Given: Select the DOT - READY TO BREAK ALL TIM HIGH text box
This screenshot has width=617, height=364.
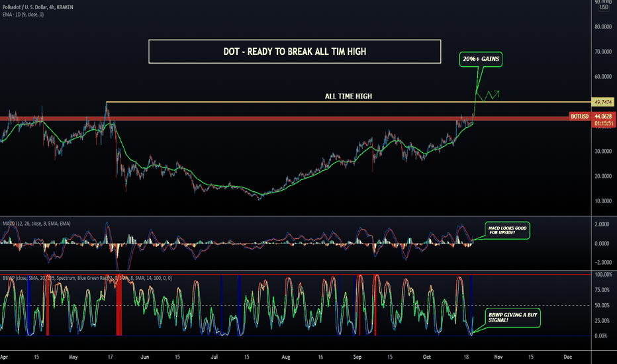Looking at the screenshot, I should click(295, 52).
